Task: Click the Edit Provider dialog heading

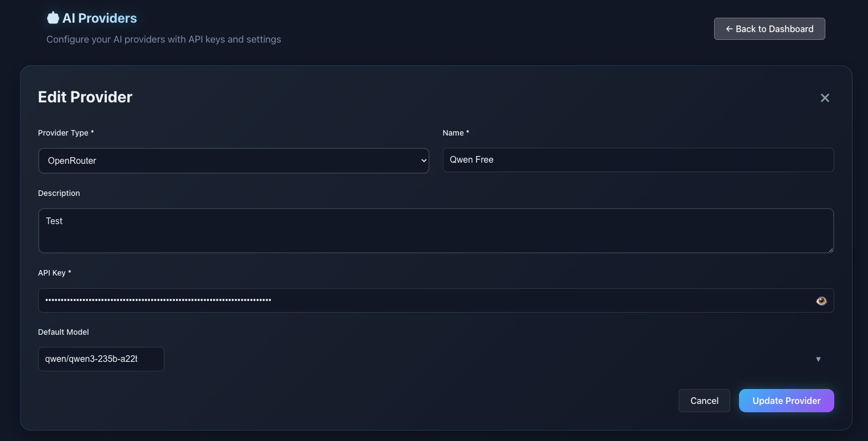Action: (85, 97)
